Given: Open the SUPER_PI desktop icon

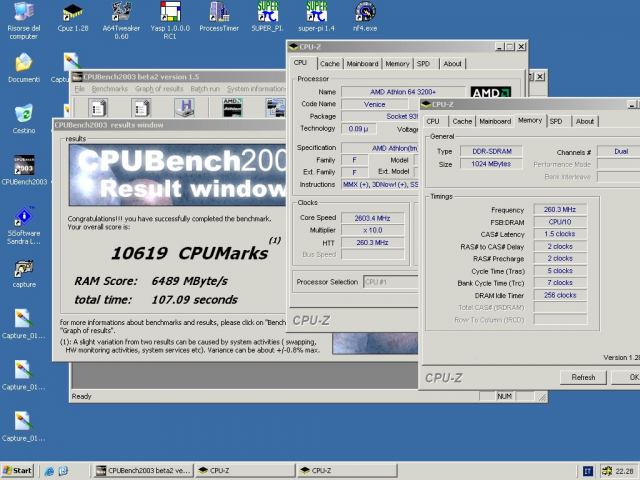Looking at the screenshot, I should [x=267, y=17].
